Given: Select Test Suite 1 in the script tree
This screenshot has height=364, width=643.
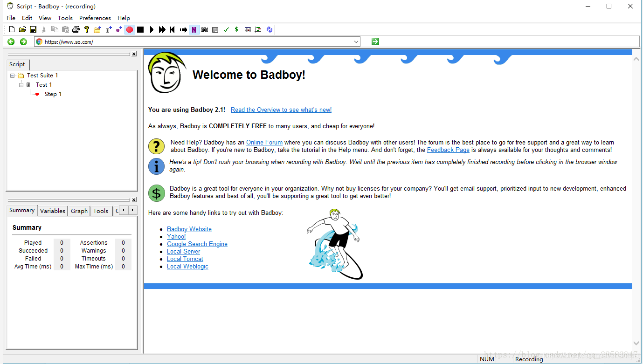Looking at the screenshot, I should [42, 75].
